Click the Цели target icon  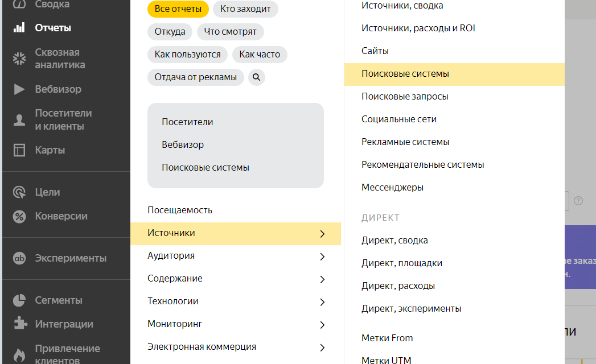point(19,192)
